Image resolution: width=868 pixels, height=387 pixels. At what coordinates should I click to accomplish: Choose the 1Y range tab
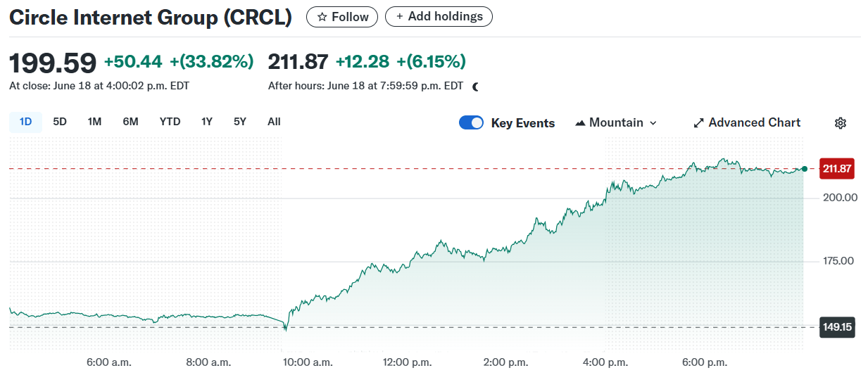[x=206, y=122]
